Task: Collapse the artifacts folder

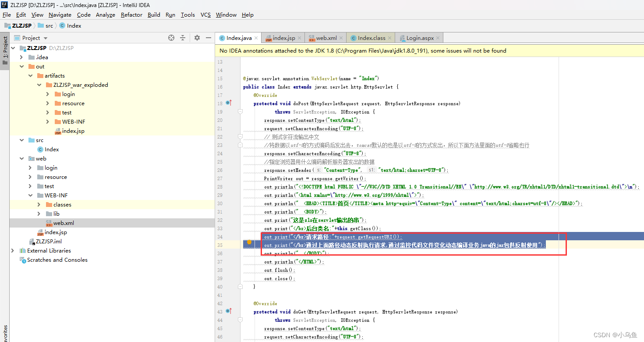Action: [x=30, y=75]
